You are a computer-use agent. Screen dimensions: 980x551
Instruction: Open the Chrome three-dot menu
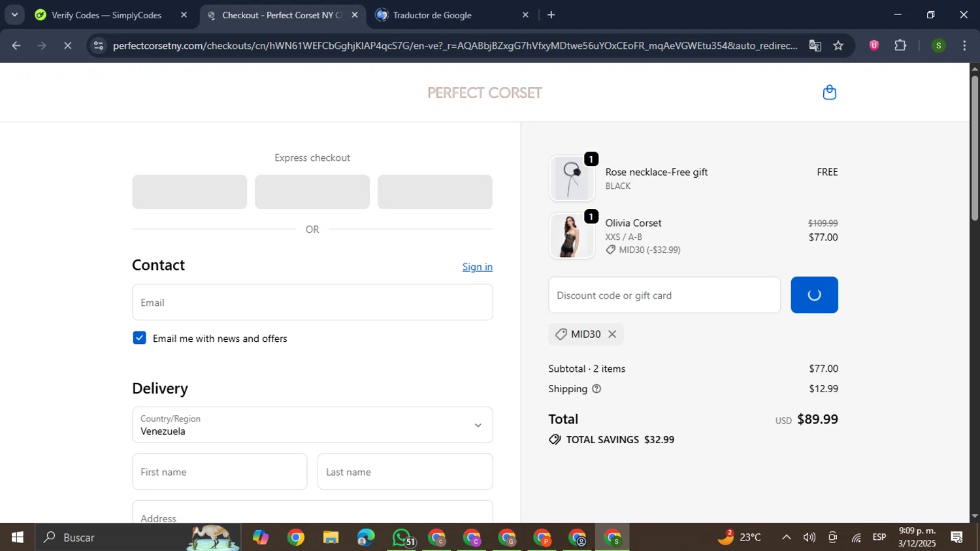click(964, 46)
